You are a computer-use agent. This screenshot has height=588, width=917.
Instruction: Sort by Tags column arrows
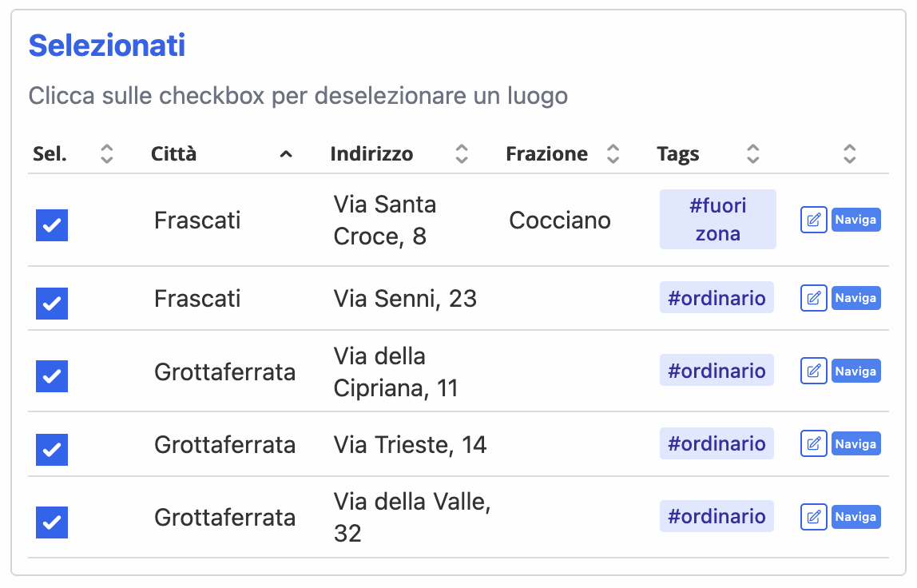[x=752, y=154]
